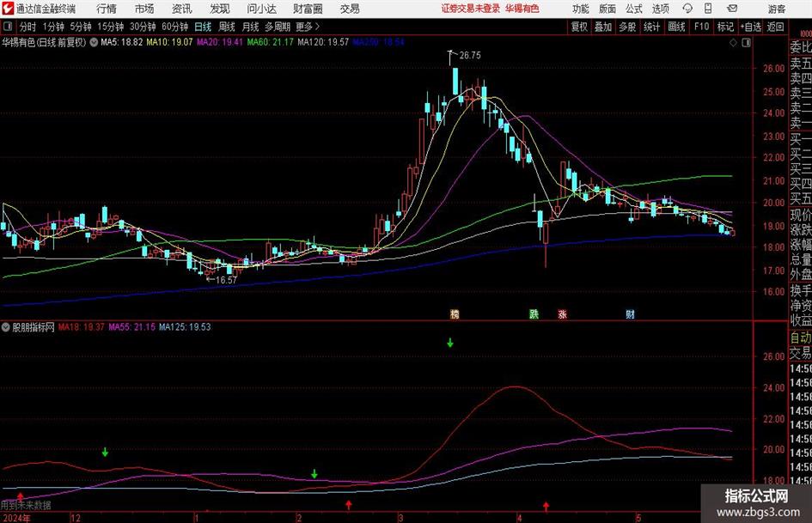Switch to 5分钟 period
This screenshot has width=812, height=523.
point(80,27)
